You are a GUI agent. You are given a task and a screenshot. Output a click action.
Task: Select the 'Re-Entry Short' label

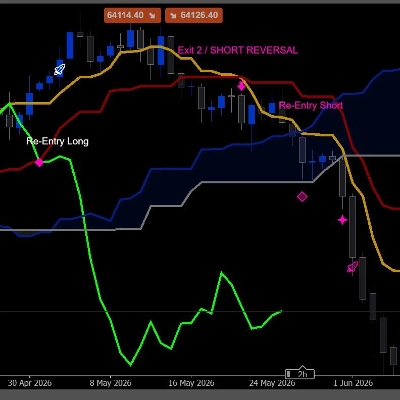tap(311, 106)
